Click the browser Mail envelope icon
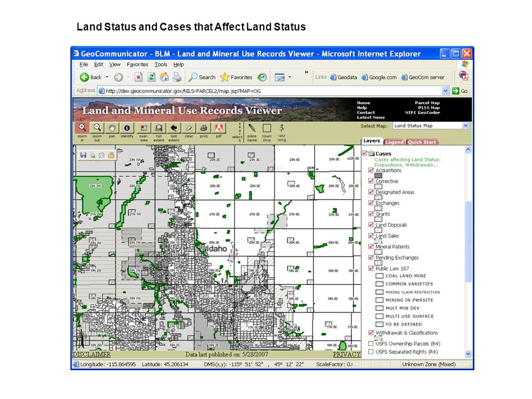The image size is (532, 399). (279, 78)
